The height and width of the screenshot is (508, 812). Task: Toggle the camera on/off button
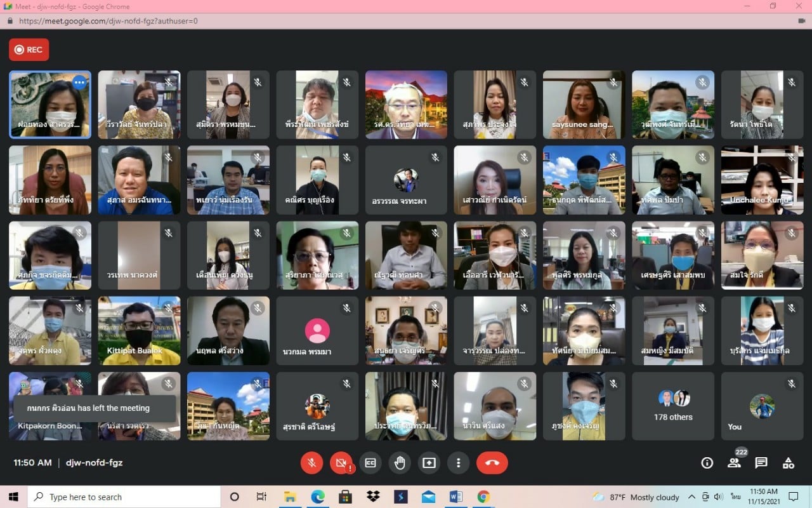click(341, 463)
